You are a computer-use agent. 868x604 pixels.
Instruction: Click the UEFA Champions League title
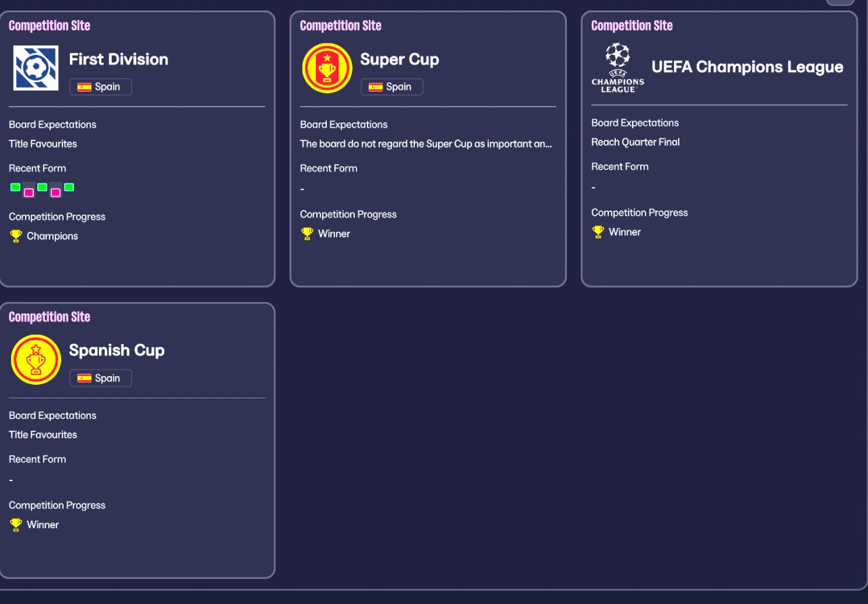[747, 67]
